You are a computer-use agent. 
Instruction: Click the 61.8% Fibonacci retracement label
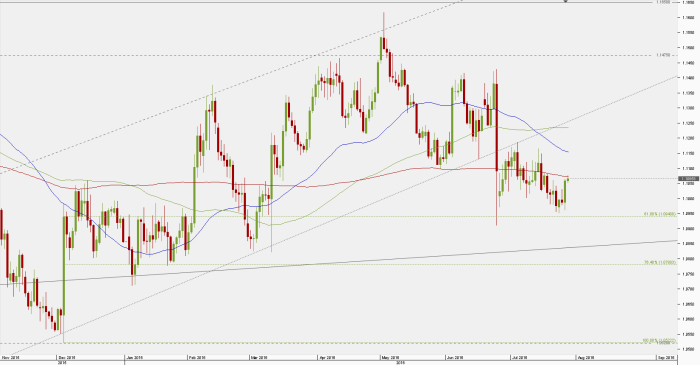pyautogui.click(x=659, y=214)
